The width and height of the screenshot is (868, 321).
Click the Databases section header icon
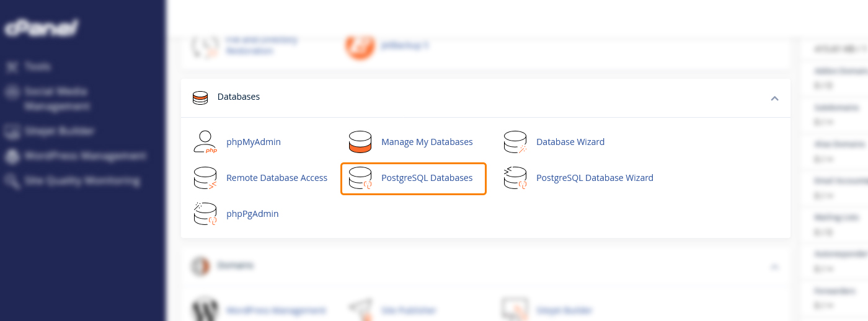point(200,97)
